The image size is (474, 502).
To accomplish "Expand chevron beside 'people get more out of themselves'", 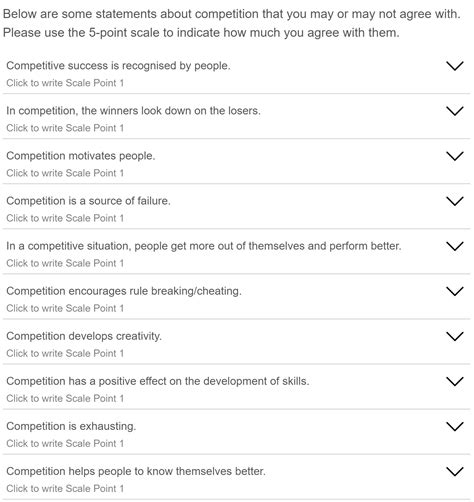I will coord(455,246).
